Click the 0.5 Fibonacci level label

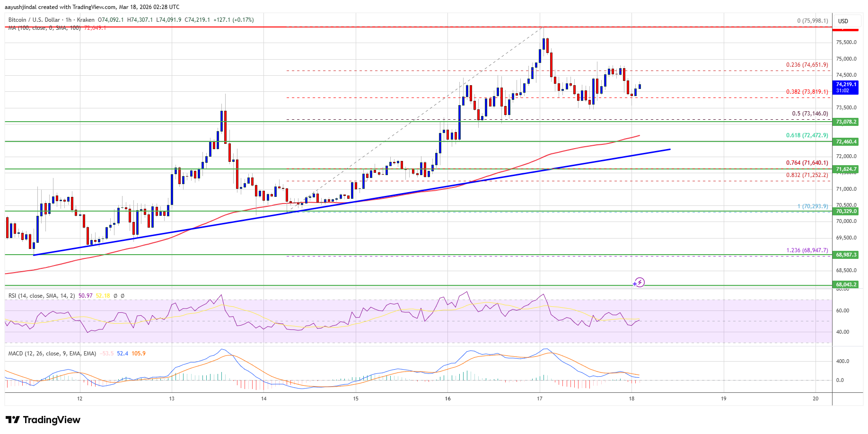(810, 114)
